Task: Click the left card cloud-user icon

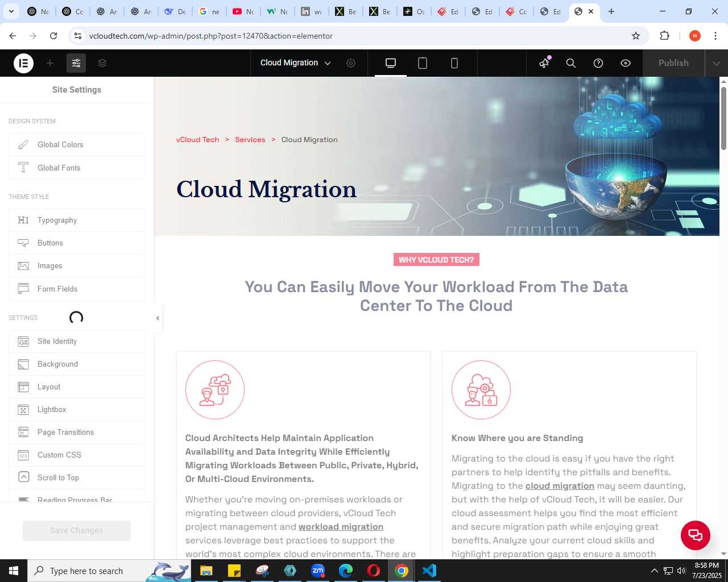Action: coord(215,390)
